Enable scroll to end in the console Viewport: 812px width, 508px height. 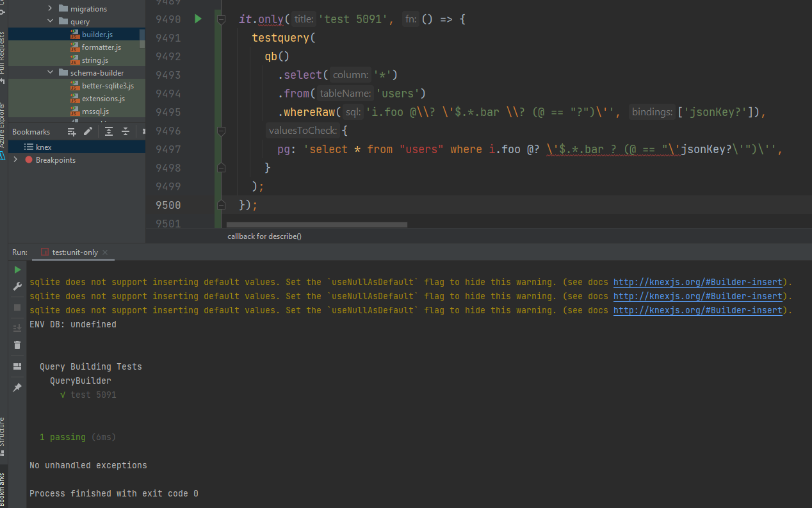17,327
